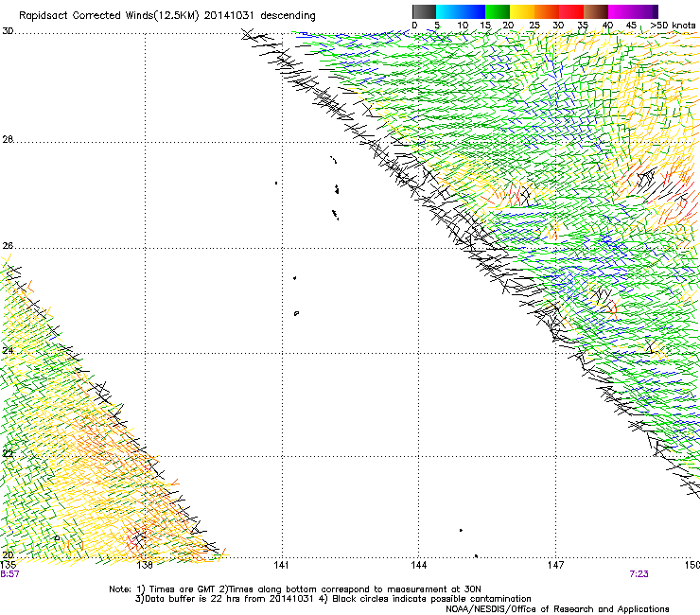Click the 'NOAA/NESDIS/Office of Research and Applications' credit

click(557, 609)
